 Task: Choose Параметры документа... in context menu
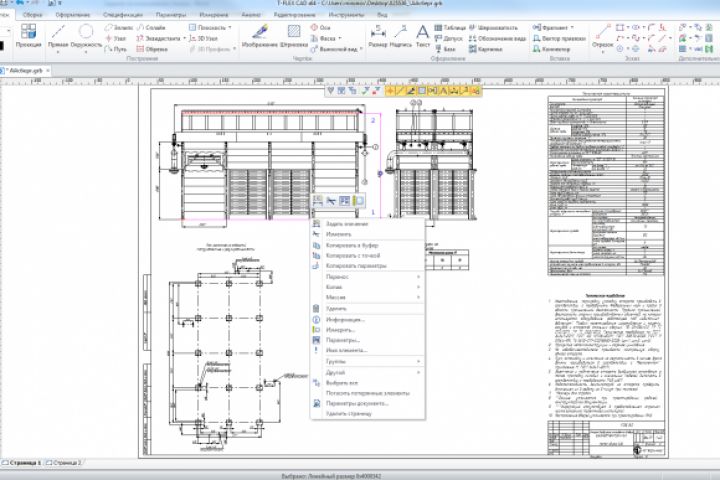click(x=367, y=404)
